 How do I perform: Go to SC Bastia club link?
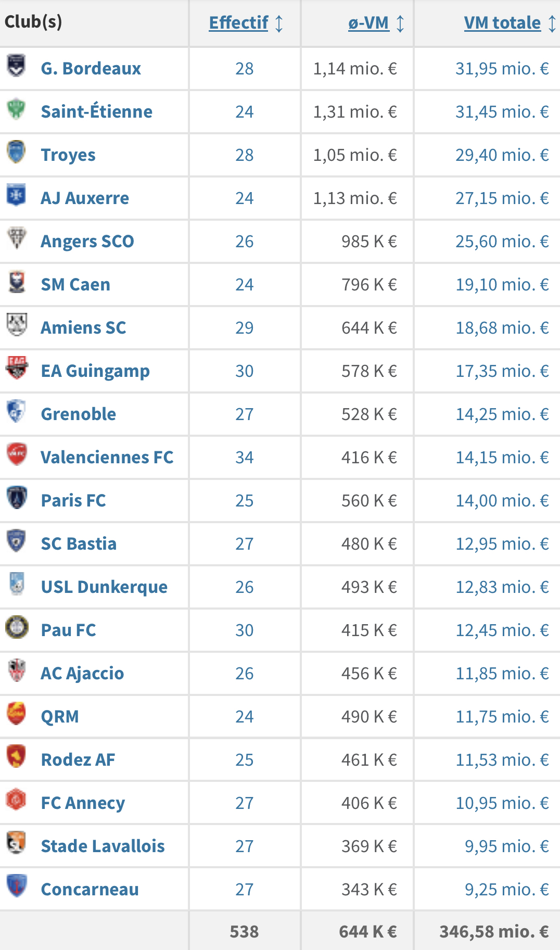[79, 544]
